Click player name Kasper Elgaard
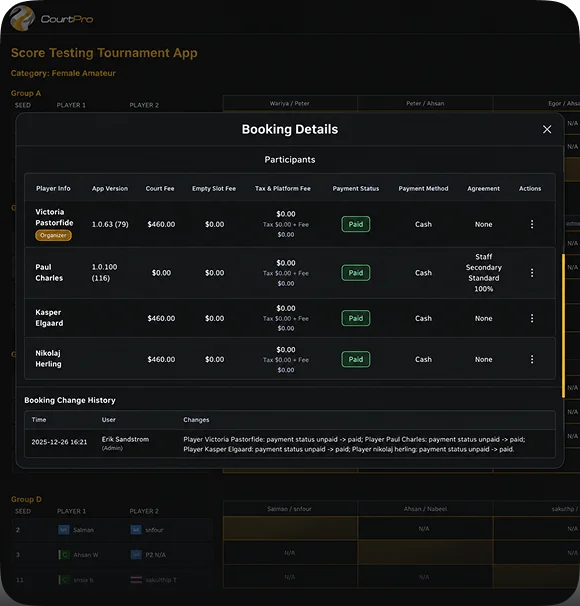 (49, 318)
